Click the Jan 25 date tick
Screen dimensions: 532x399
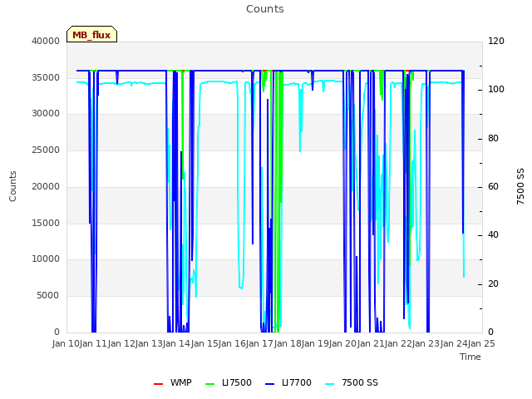coord(481,343)
